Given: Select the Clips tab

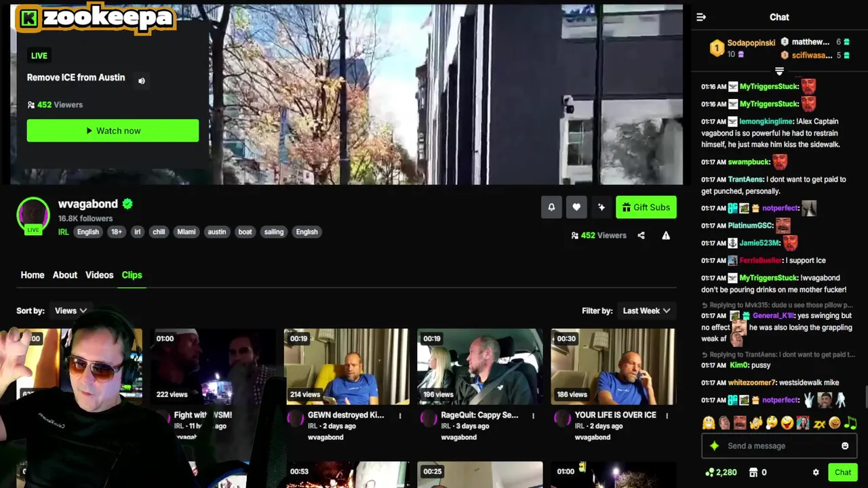Looking at the screenshot, I should pyautogui.click(x=132, y=274).
